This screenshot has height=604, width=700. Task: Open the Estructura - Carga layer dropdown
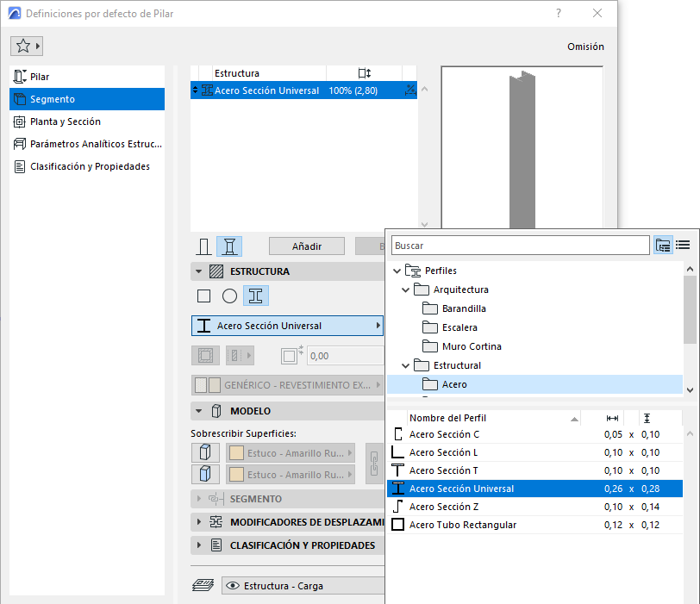(303, 586)
